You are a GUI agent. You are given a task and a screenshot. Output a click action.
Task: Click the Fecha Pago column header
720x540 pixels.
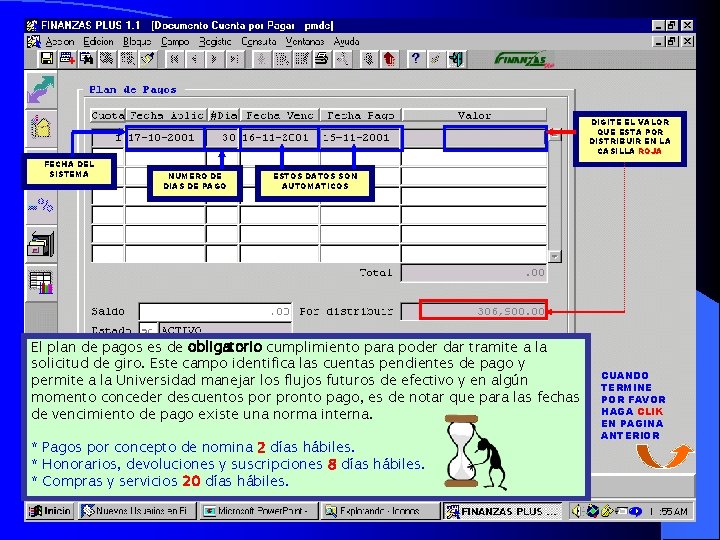(360, 115)
